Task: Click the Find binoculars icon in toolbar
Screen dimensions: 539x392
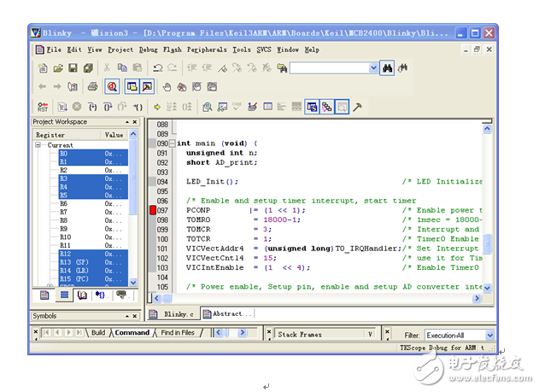Action: (387, 67)
